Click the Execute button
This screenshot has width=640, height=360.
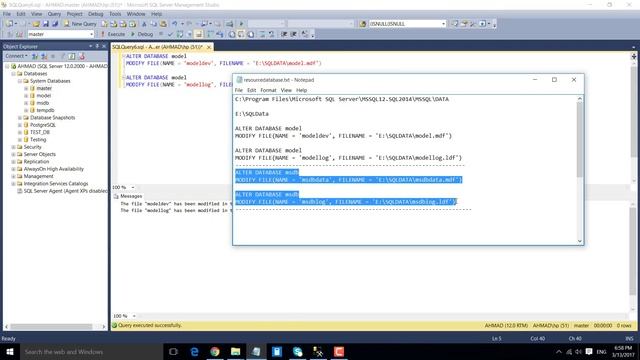tap(113, 34)
